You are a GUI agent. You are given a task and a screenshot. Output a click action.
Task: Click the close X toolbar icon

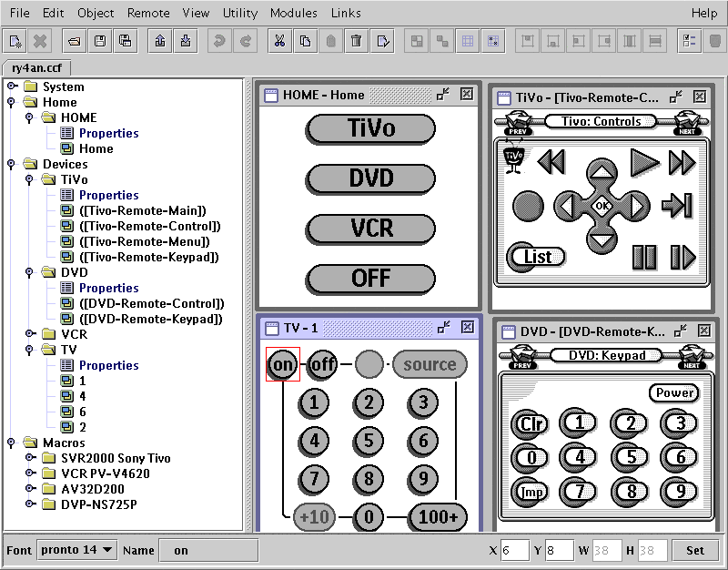click(x=40, y=41)
